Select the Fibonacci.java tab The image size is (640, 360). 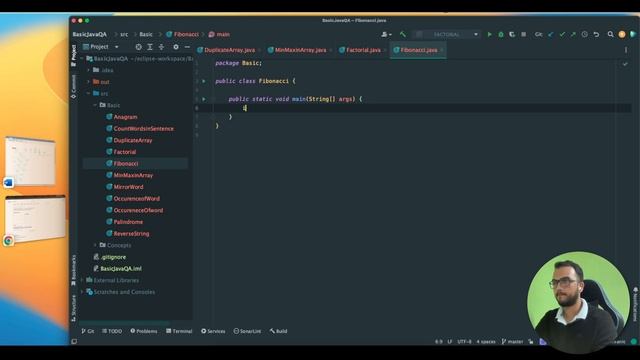[418, 50]
